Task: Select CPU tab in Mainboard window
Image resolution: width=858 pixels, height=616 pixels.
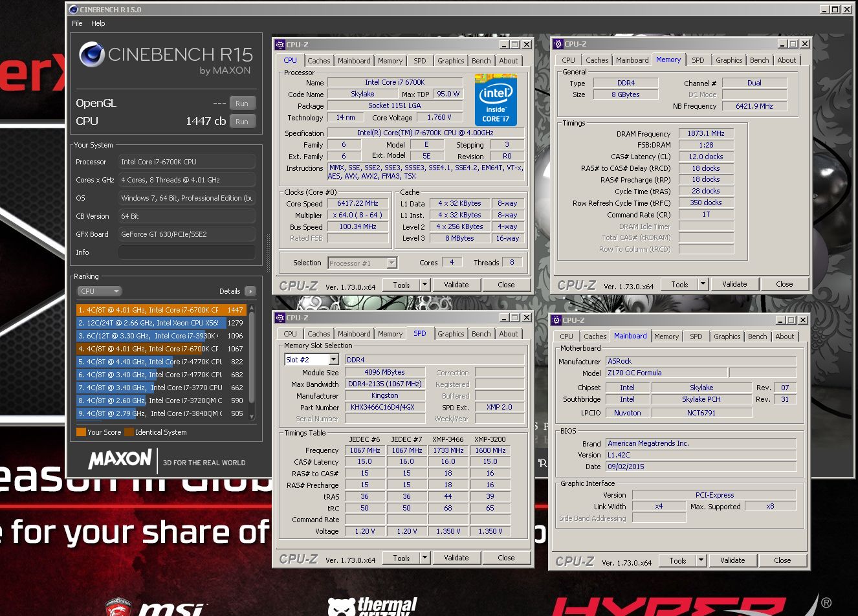Action: coord(566,336)
